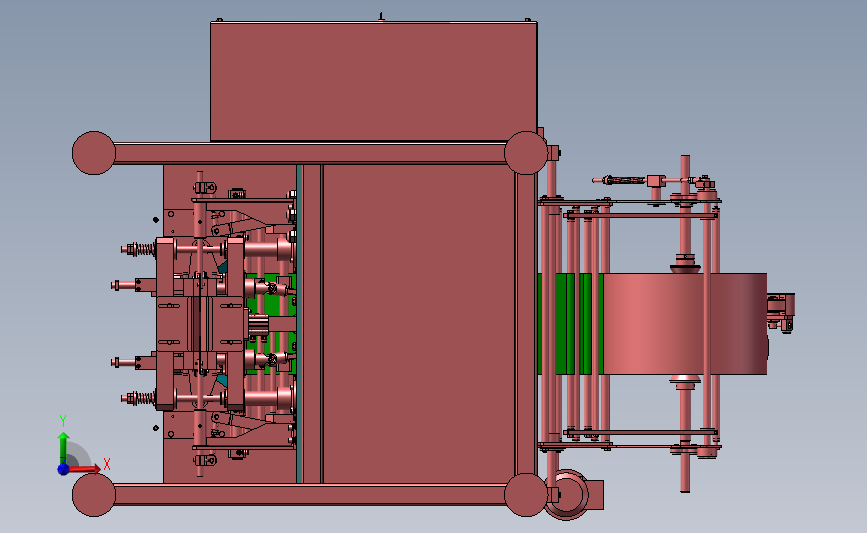This screenshot has width=867, height=533.
Task: Select the large film roll cylinder
Action: point(685,323)
